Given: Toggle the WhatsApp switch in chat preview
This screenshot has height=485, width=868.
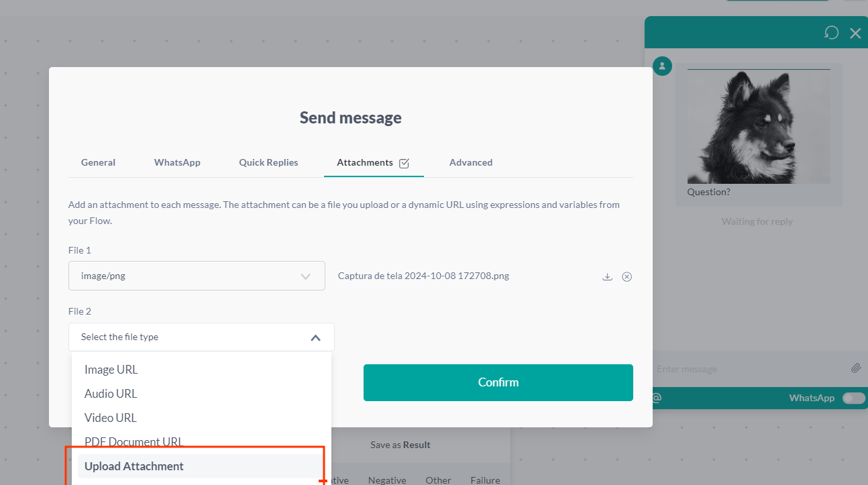Looking at the screenshot, I should (853, 398).
